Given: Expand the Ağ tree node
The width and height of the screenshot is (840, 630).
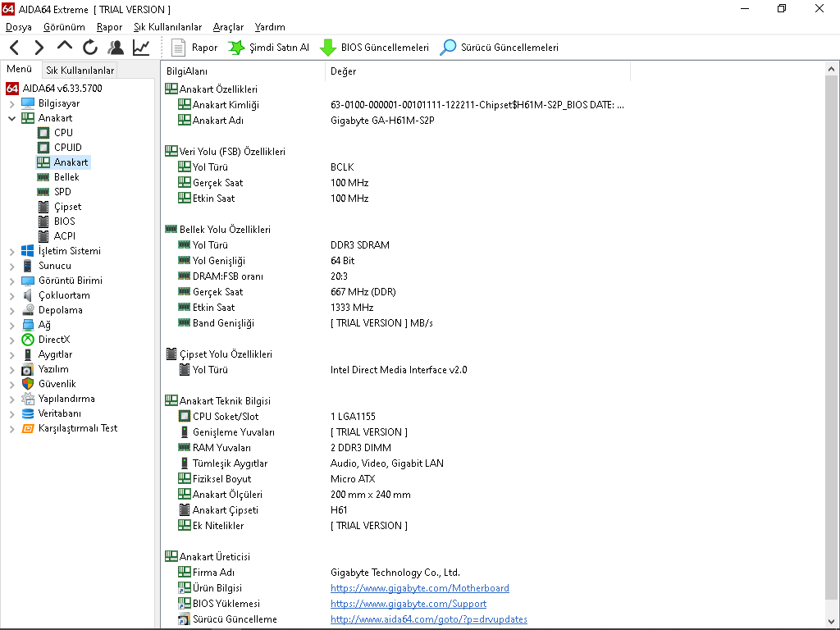Looking at the screenshot, I should pos(11,325).
